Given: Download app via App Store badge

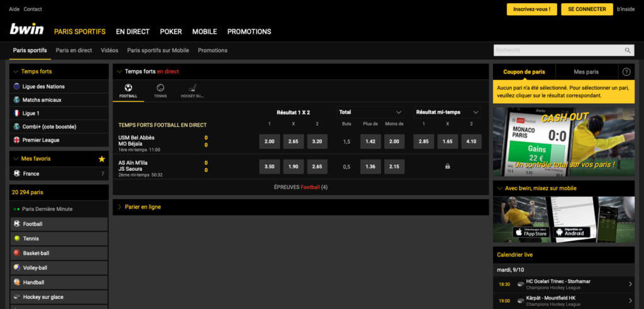Looking at the screenshot, I should (x=531, y=232).
